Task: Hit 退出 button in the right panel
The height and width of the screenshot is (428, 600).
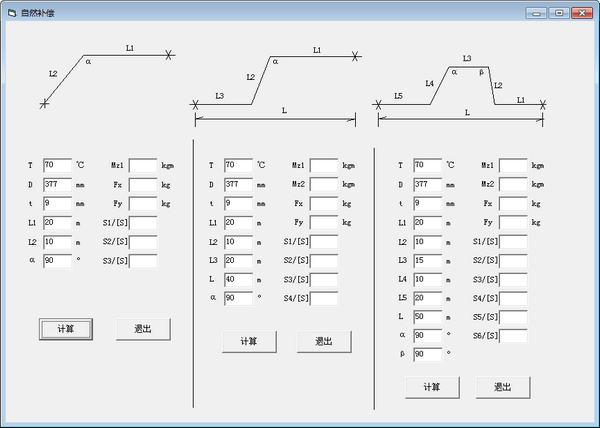Action: point(502,387)
